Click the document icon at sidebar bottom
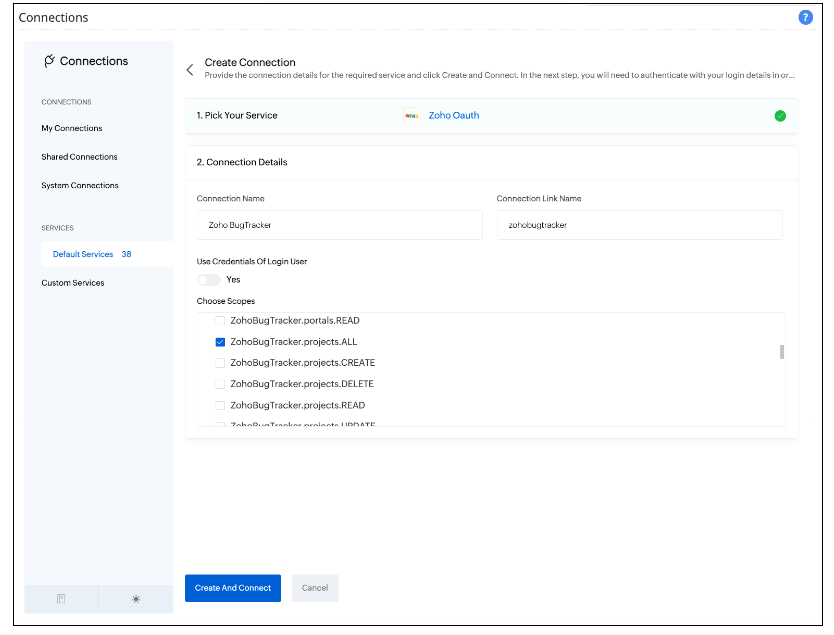 coord(61,598)
